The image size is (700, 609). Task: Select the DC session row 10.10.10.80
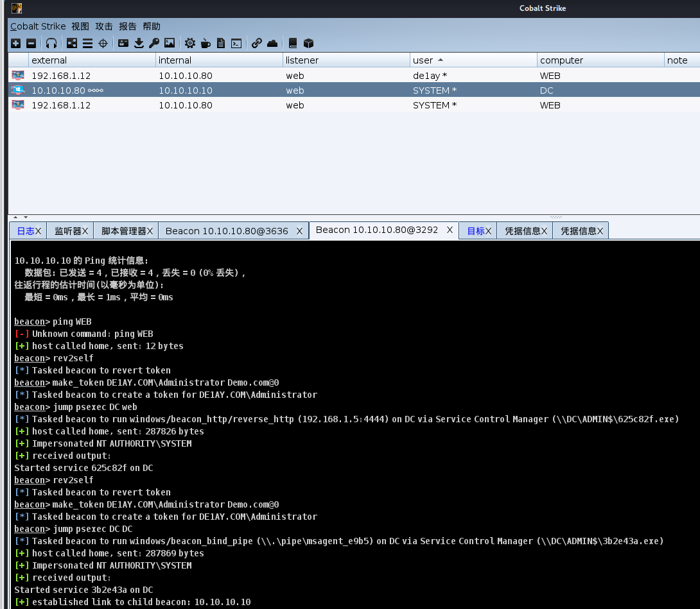pyautogui.click(x=354, y=90)
